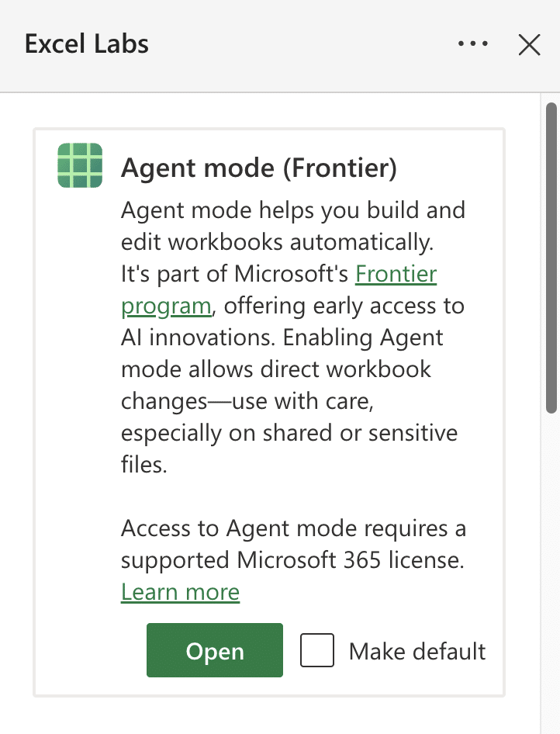The width and height of the screenshot is (560, 734).
Task: Visit Microsoft's Frontier program page
Action: coord(396,274)
